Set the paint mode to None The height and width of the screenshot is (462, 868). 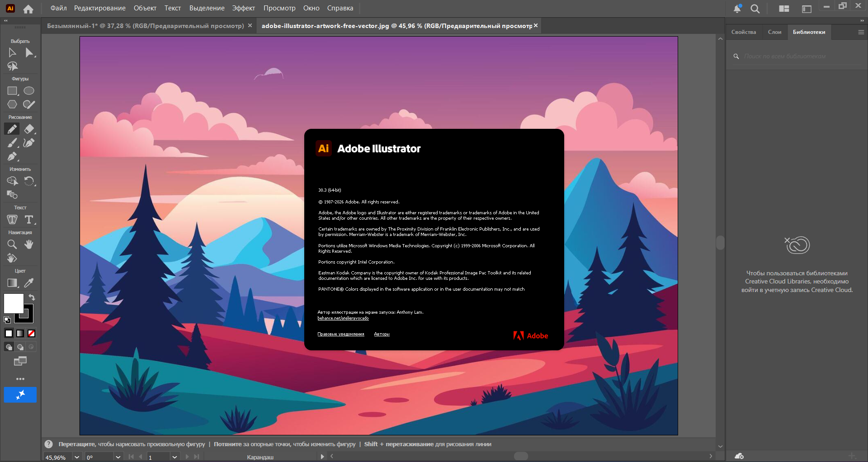(32, 334)
